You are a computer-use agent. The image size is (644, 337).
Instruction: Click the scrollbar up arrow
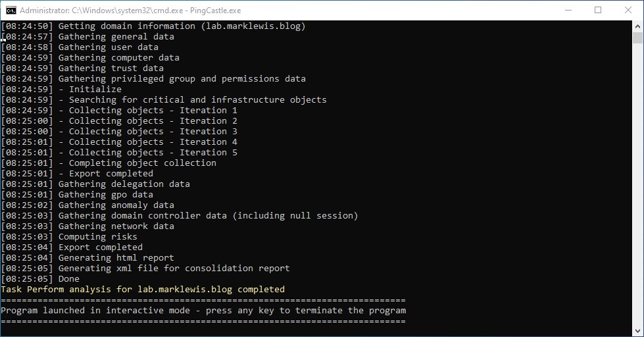(x=637, y=26)
